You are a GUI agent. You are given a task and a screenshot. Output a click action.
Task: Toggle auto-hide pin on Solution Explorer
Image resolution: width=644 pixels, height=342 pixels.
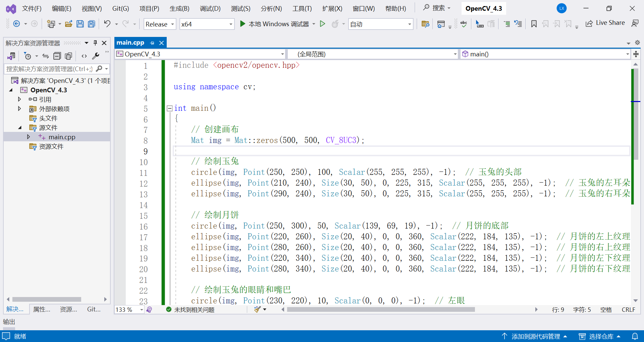pos(95,43)
